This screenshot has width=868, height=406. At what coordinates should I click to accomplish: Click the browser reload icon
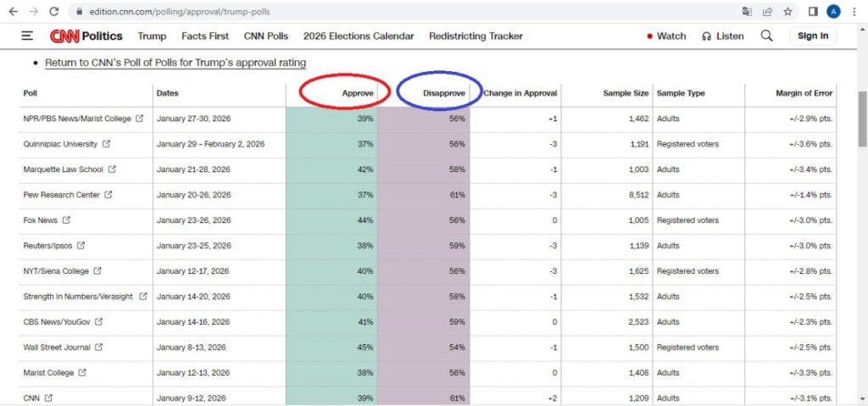pos(54,12)
